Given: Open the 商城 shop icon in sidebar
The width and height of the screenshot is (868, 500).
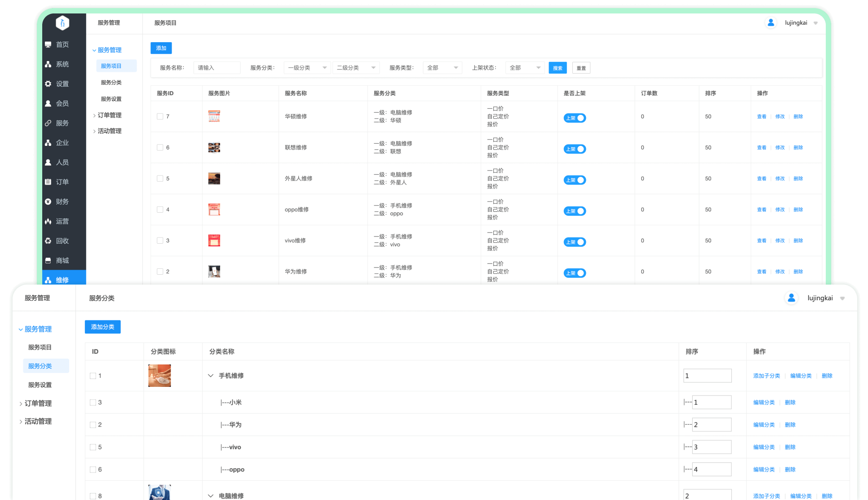Looking at the screenshot, I should (x=48, y=260).
